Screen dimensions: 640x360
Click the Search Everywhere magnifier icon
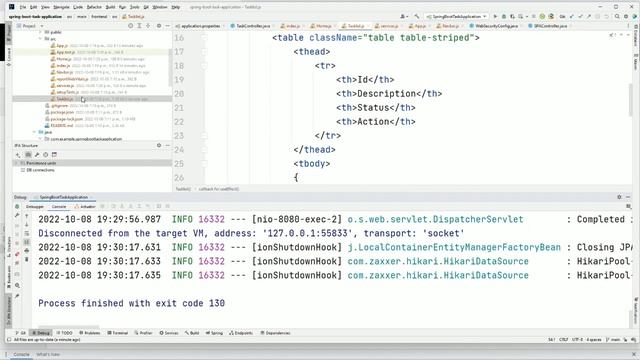pyautogui.click(x=617, y=16)
